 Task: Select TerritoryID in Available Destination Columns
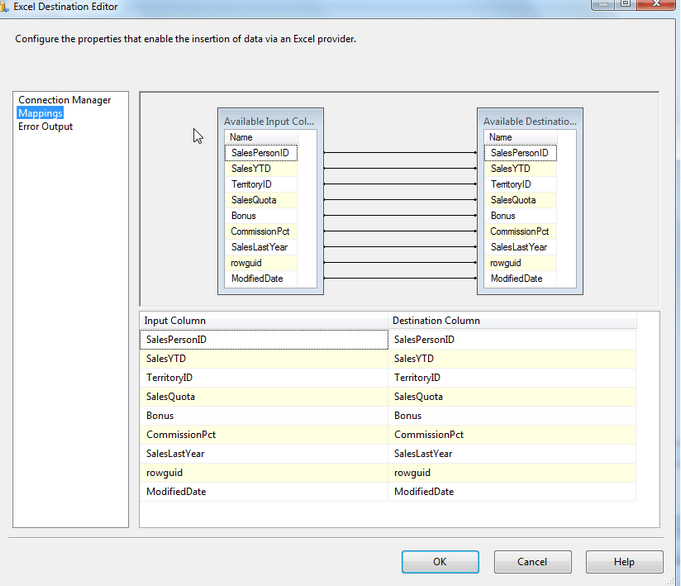pos(520,184)
